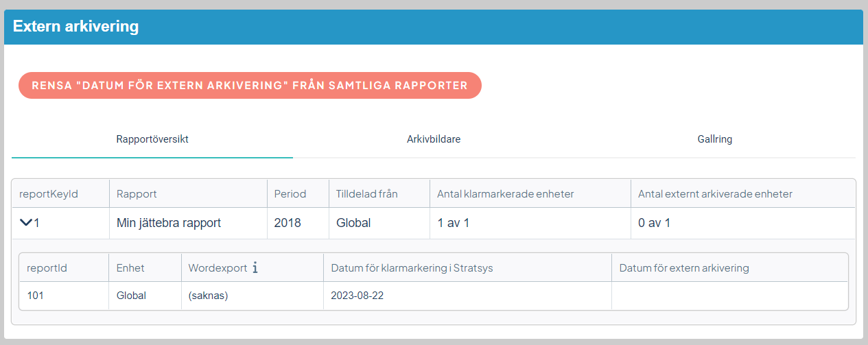
Task: Click the Global cell in Enhet column
Action: tap(145, 296)
